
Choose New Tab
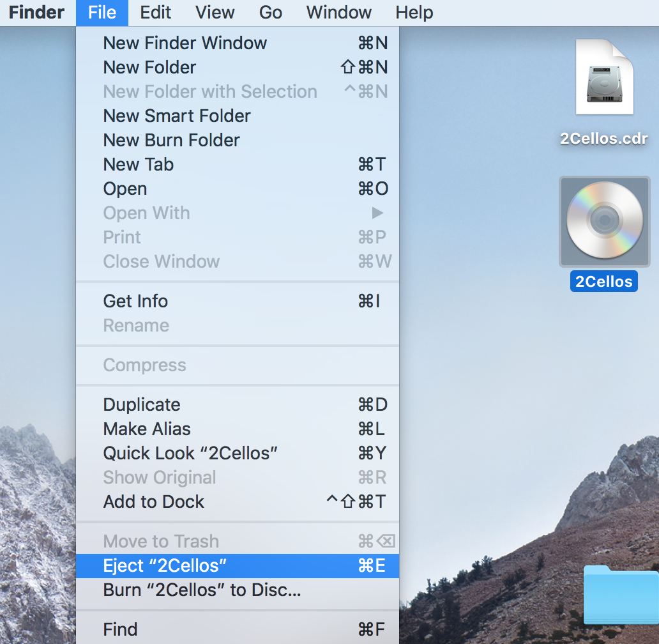[x=238, y=164]
